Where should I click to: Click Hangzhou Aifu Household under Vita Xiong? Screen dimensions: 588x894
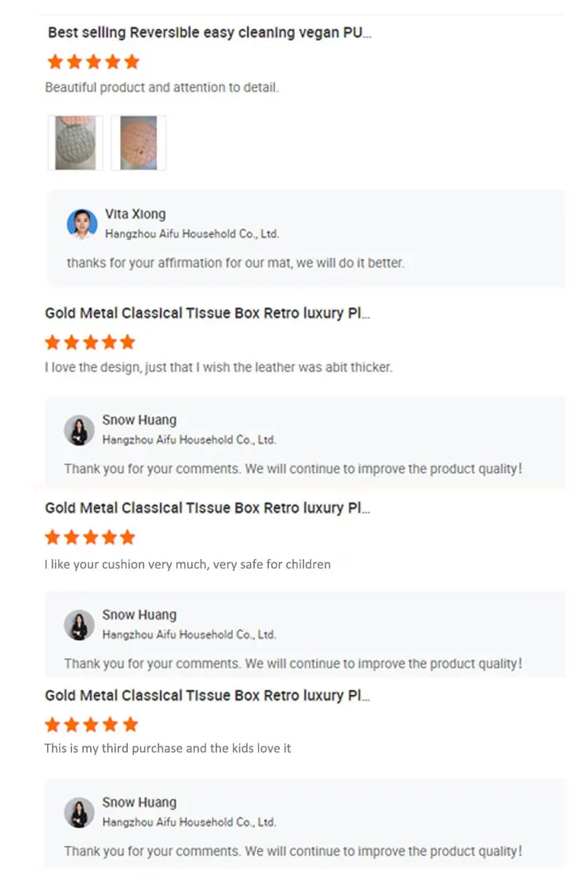coord(191,234)
